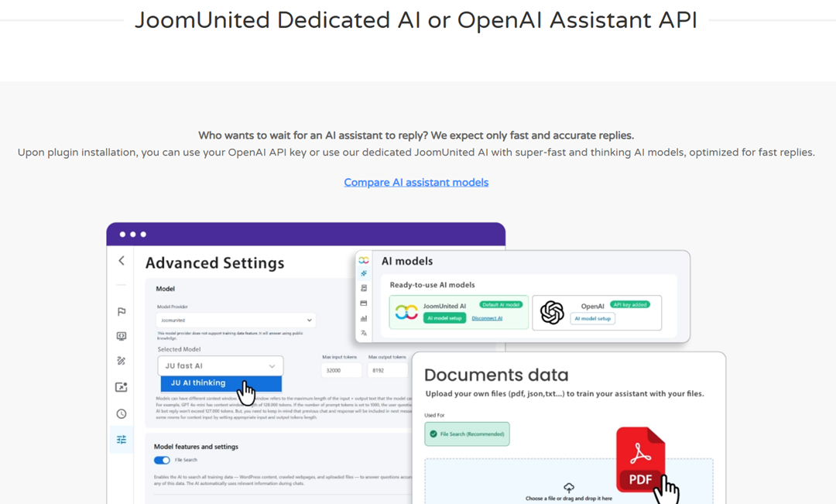The width and height of the screenshot is (836, 504).
Task: Click JoomUnited AI green model setup button
Action: click(444, 318)
